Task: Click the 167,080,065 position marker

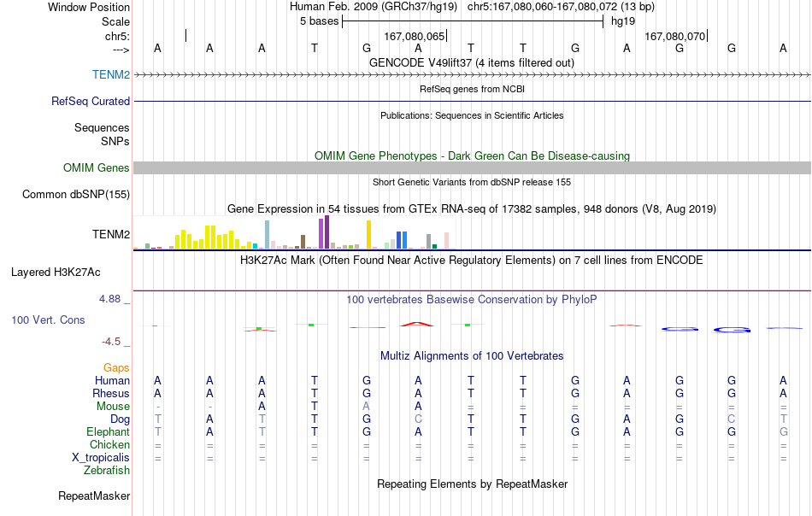Action: (x=415, y=36)
